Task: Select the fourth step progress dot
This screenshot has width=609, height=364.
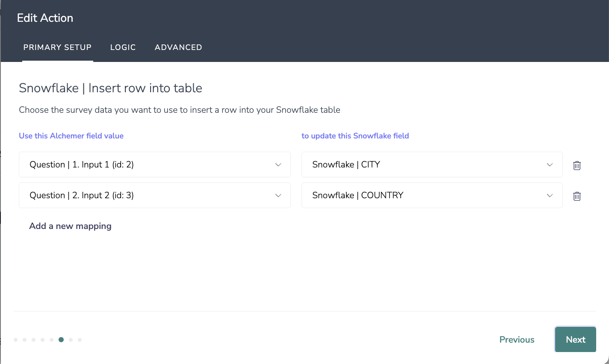Action: 43,340
